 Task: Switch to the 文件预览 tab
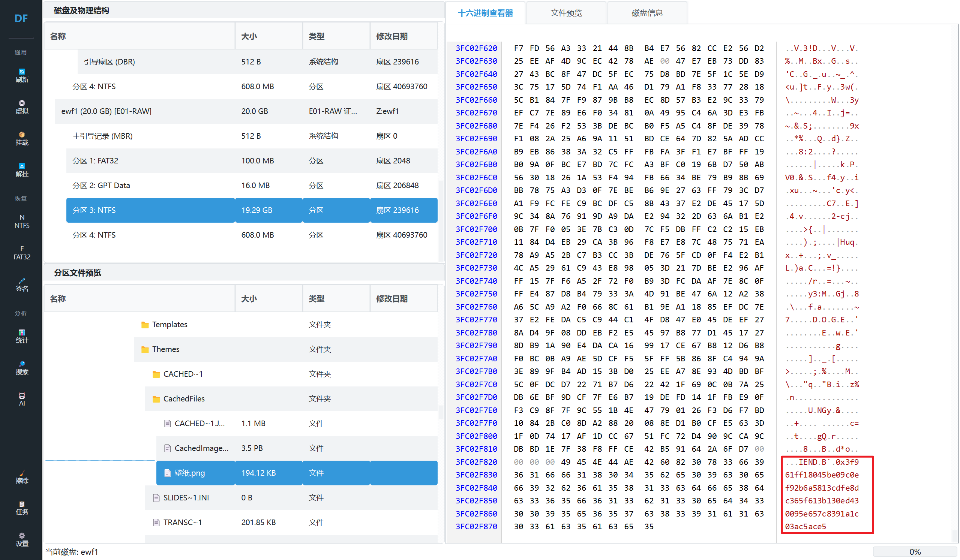tap(566, 13)
